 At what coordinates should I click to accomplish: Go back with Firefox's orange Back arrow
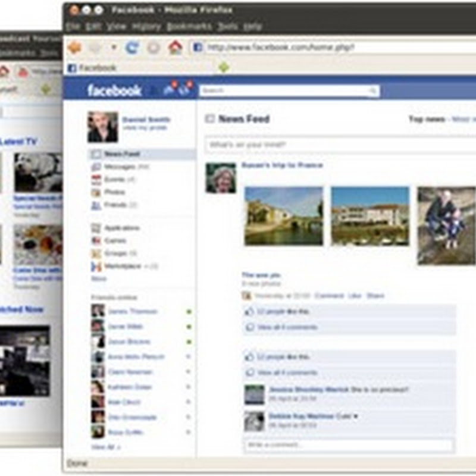tap(75, 48)
